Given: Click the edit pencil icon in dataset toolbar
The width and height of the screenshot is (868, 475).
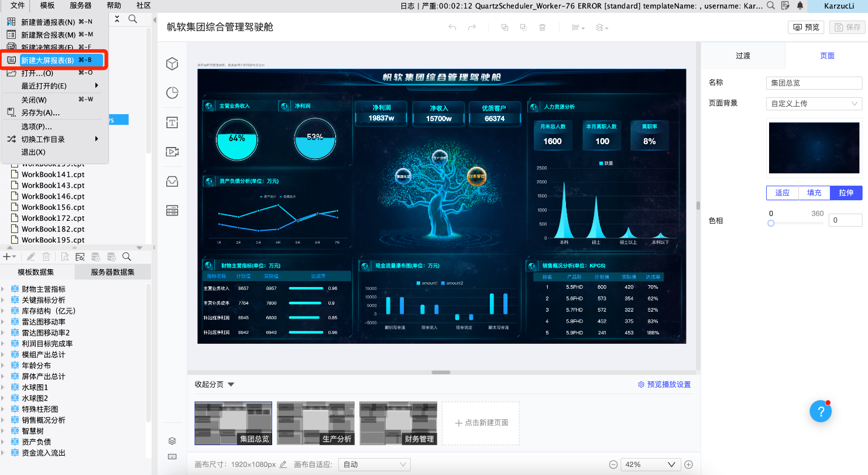Looking at the screenshot, I should point(31,257).
